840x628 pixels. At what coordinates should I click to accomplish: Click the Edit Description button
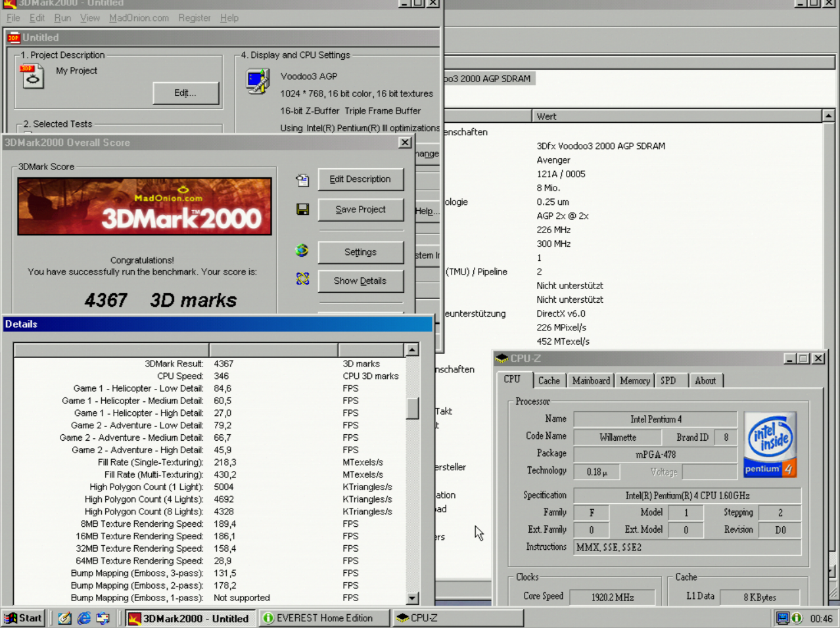pyautogui.click(x=360, y=179)
